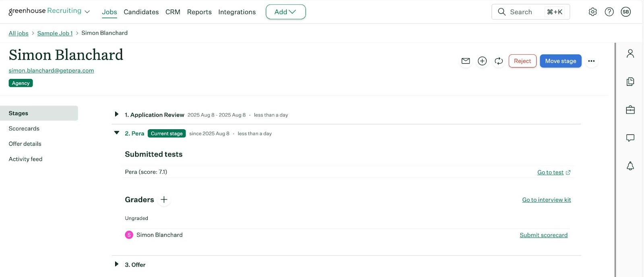Open the person profile icon in right sidebar
Screen dimensions: 644x277
tap(630, 54)
